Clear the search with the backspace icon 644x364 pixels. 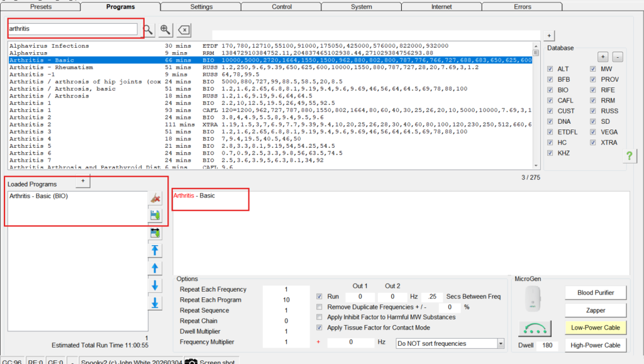click(183, 30)
